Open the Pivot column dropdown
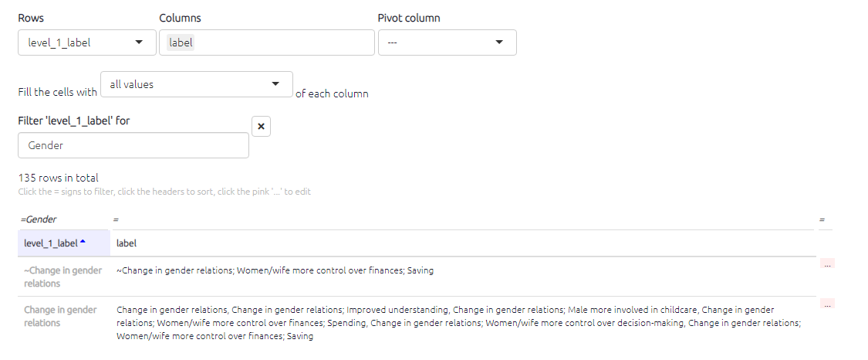This screenshot has width=868, height=360. [447, 42]
